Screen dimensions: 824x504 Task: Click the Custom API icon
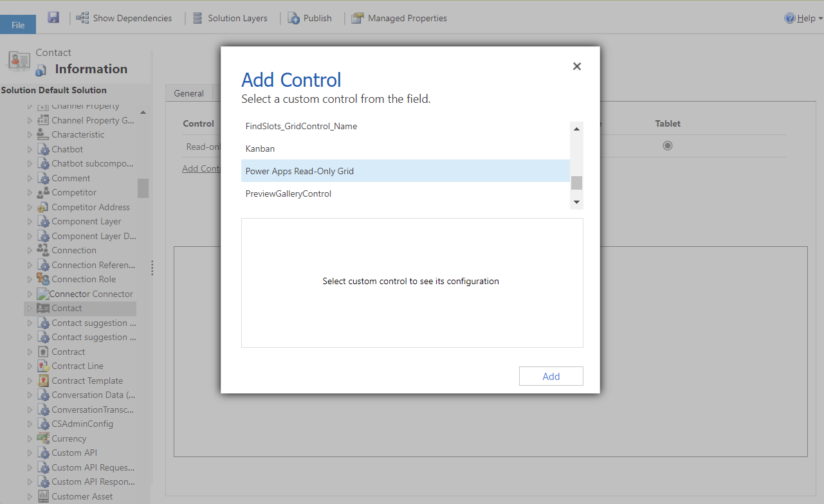click(x=43, y=453)
